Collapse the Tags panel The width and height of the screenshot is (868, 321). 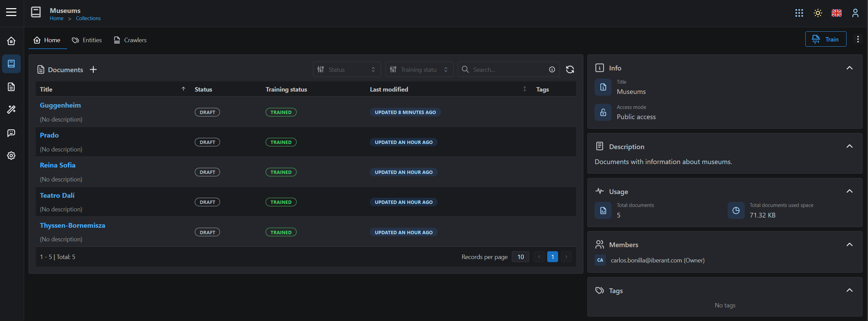point(849,290)
